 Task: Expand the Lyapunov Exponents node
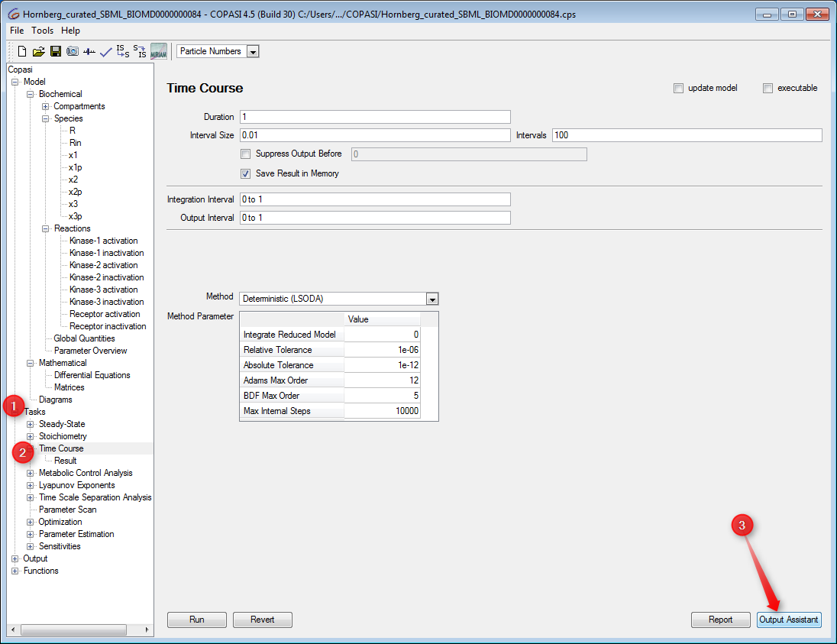click(x=31, y=485)
